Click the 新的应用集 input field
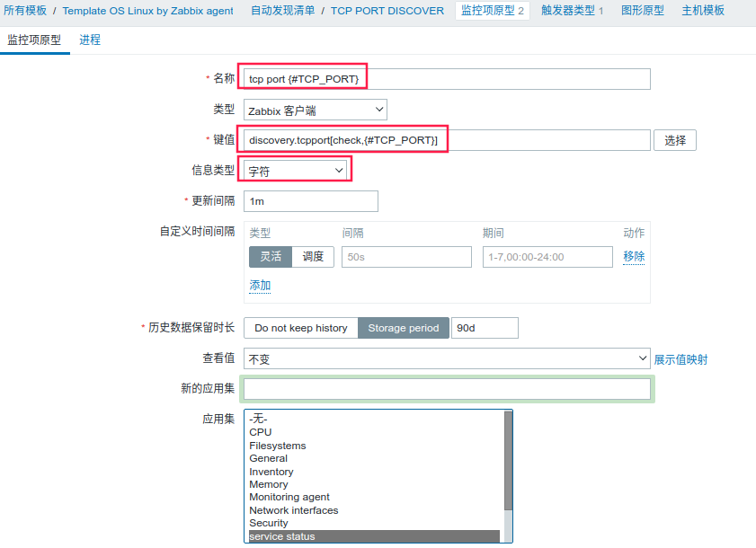 click(447, 388)
